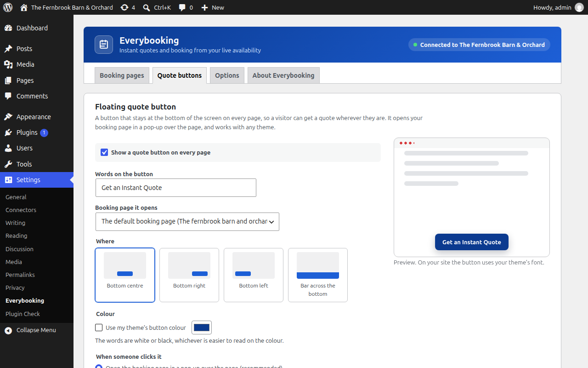Open the WordPress logo menu
Viewport: 588px width, 368px height.
click(8, 7)
